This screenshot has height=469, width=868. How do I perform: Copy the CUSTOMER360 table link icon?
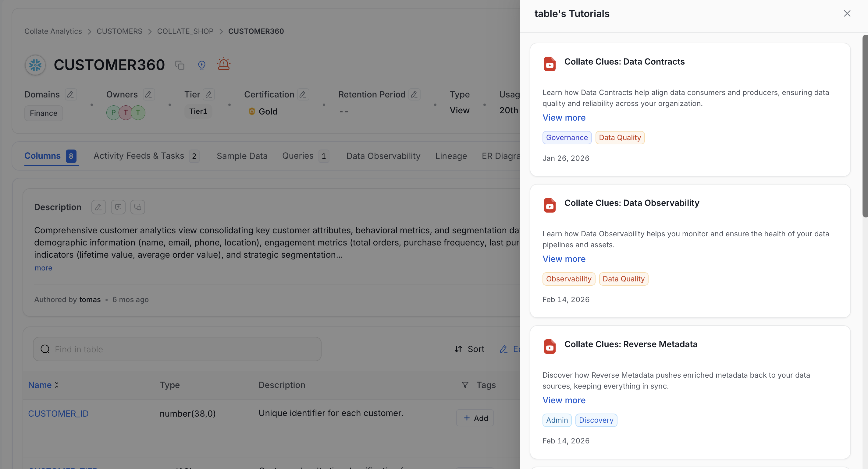coord(180,65)
